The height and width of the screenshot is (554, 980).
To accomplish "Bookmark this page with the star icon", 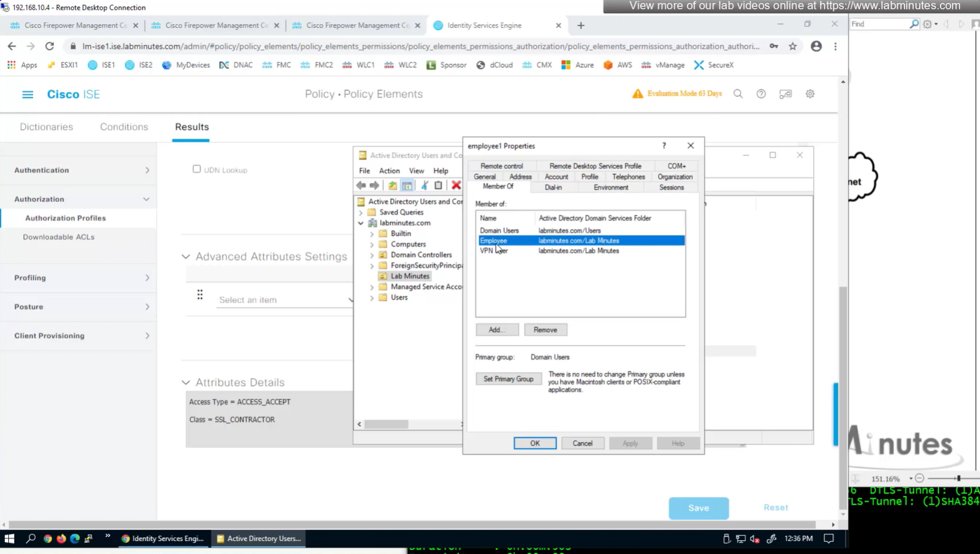I will click(x=792, y=46).
